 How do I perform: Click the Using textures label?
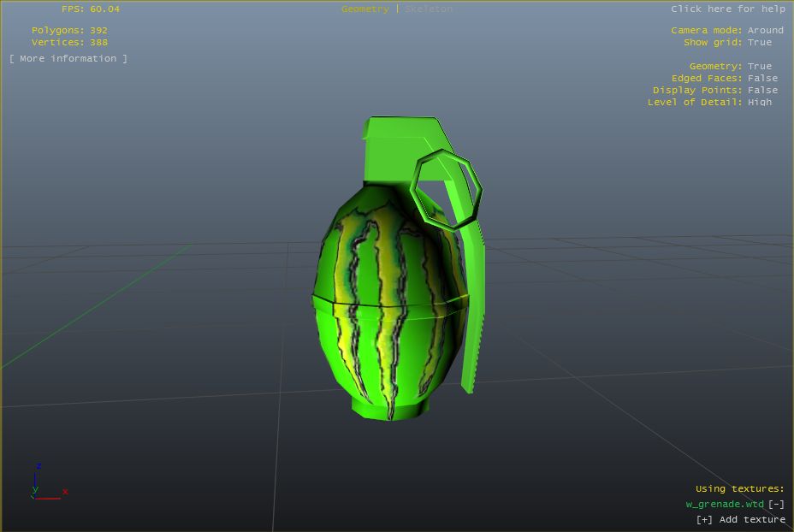(x=740, y=489)
